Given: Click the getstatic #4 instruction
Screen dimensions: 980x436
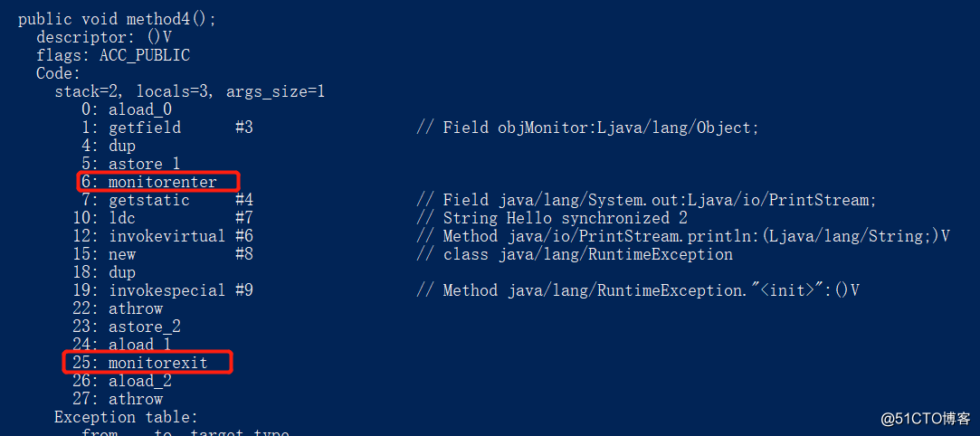Looking at the screenshot, I should tap(167, 201).
